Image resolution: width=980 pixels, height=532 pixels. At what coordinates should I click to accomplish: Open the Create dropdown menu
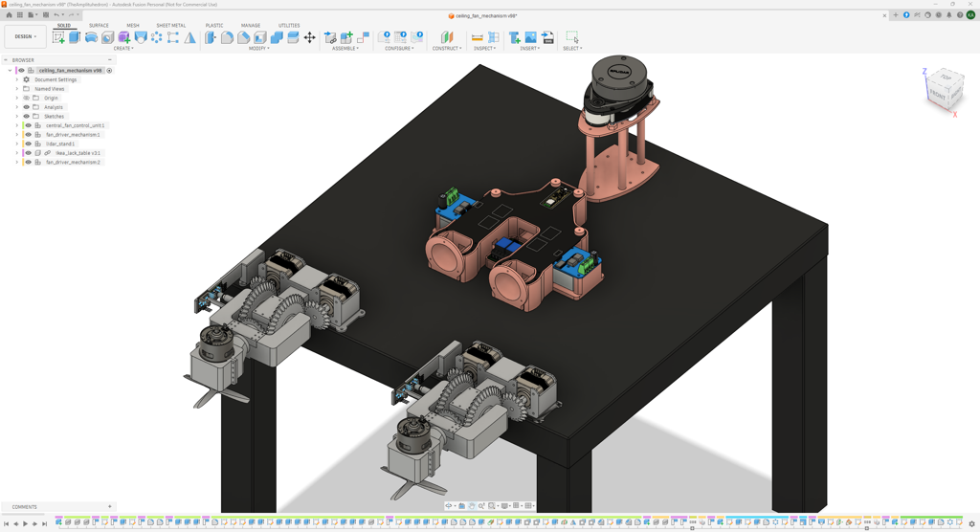pyautogui.click(x=123, y=48)
